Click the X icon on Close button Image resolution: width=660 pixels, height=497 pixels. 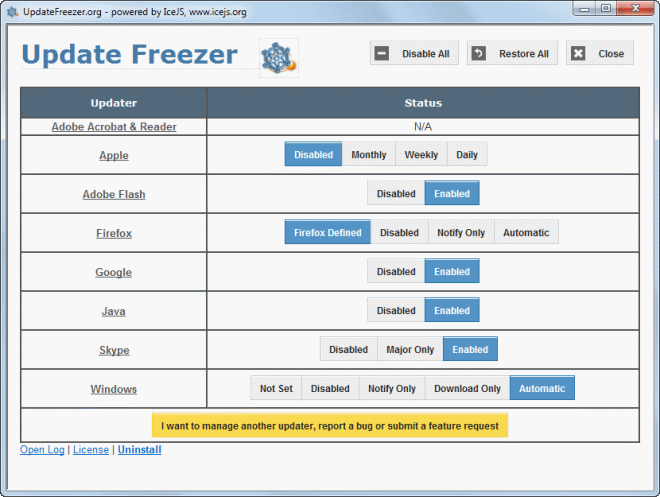(x=578, y=53)
